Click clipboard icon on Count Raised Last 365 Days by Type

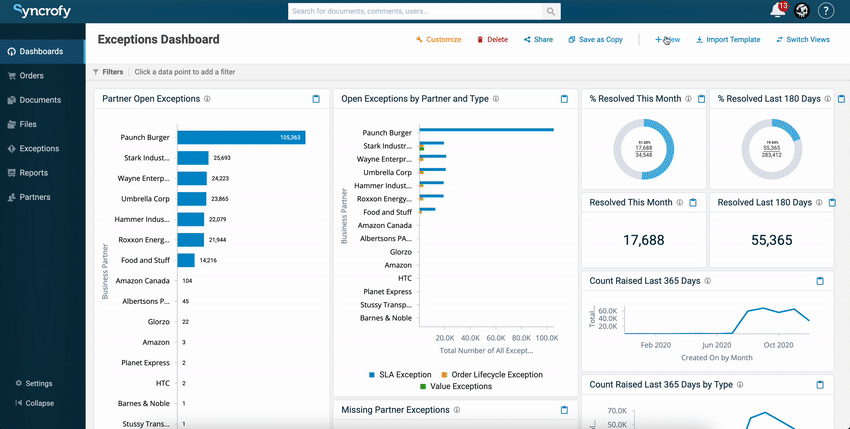pyautogui.click(x=820, y=385)
